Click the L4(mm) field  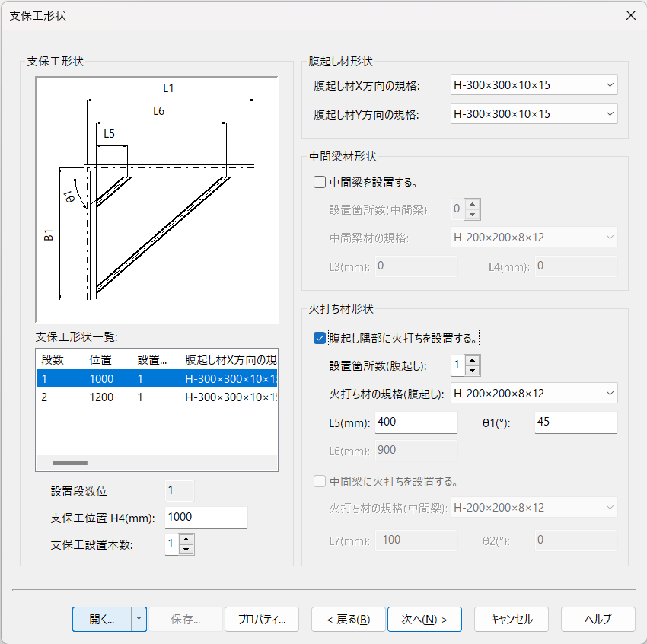pyautogui.click(x=576, y=266)
